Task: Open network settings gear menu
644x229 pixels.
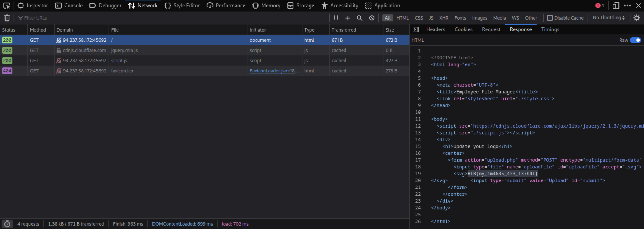Action: tap(637, 18)
